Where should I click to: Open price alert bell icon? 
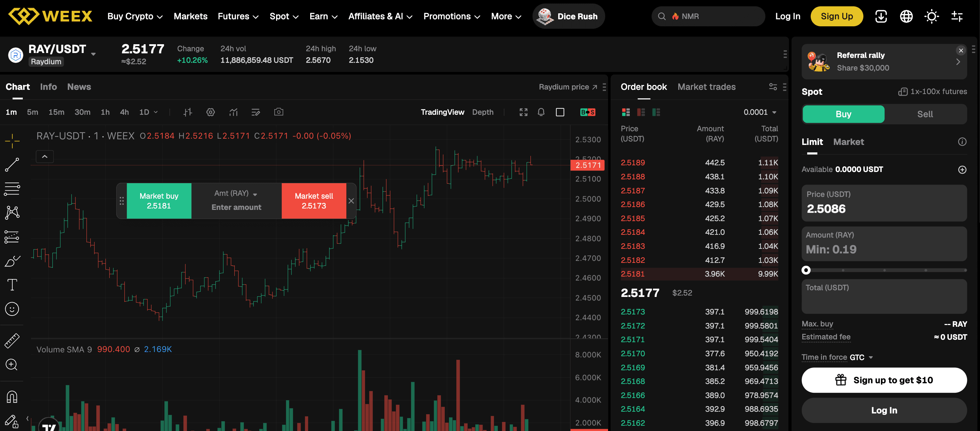click(541, 112)
